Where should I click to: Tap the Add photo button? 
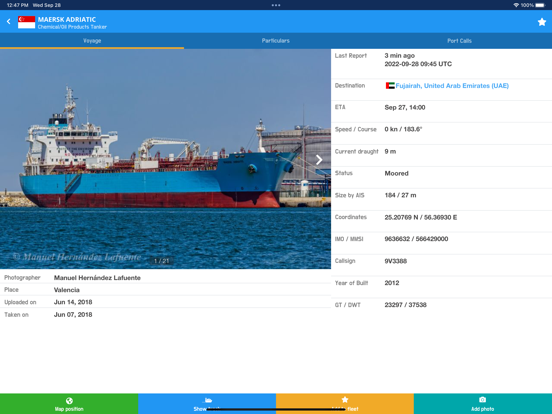coord(483,404)
